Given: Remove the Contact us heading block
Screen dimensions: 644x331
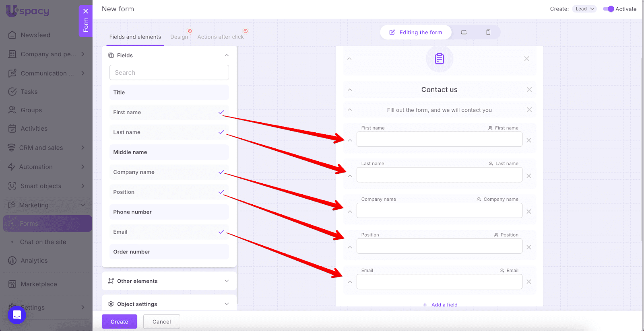Looking at the screenshot, I should tap(529, 90).
